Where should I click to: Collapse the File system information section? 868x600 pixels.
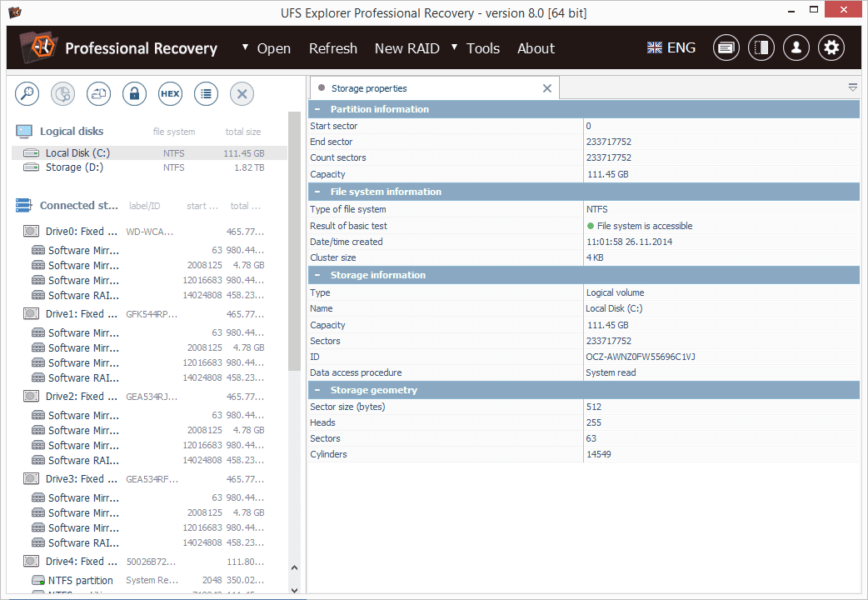coord(317,192)
